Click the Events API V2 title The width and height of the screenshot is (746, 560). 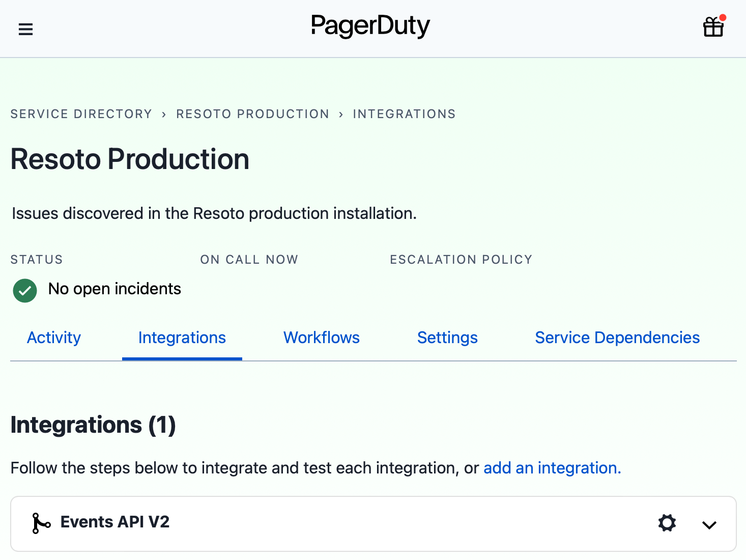point(115,522)
